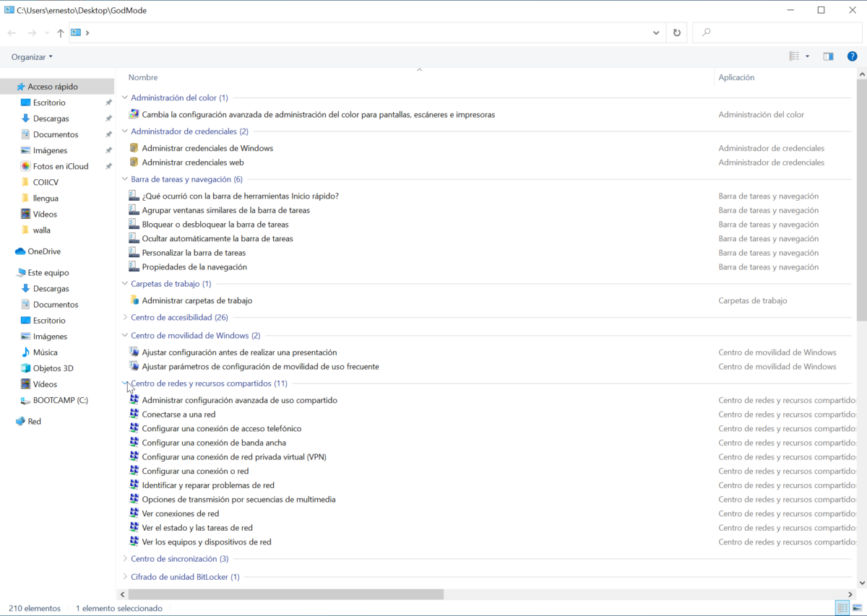Expand the Centro de accesibilidad group
This screenshot has width=867, height=616.
pos(125,317)
